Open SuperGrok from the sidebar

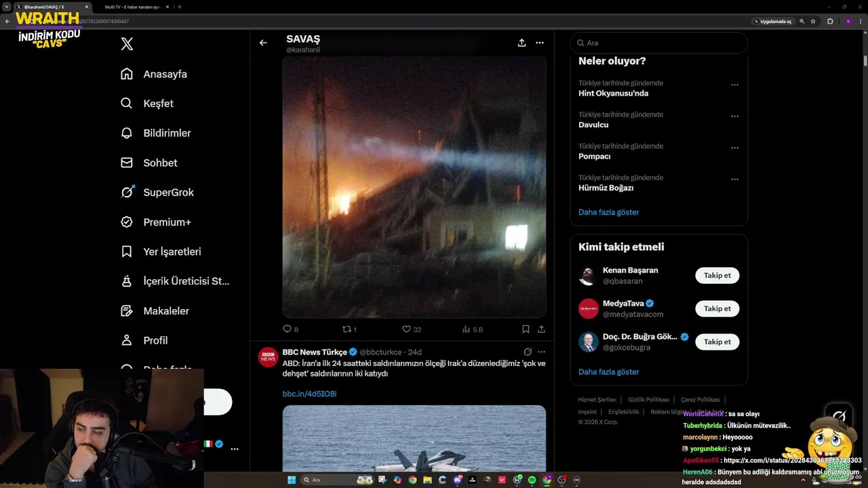(x=157, y=192)
